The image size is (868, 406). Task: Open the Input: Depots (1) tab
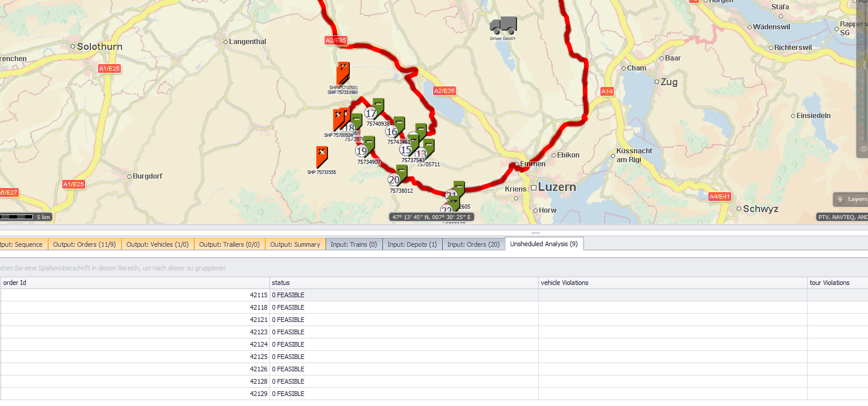coord(412,244)
